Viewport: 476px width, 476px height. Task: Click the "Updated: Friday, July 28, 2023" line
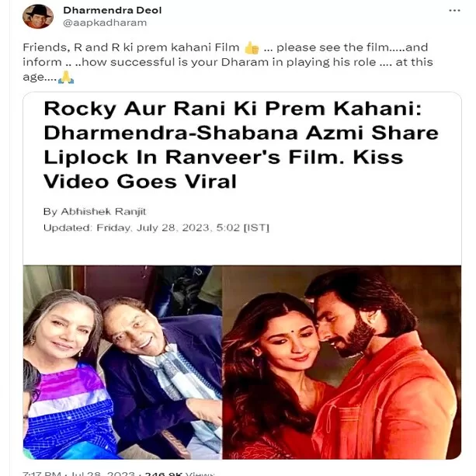coord(156,228)
